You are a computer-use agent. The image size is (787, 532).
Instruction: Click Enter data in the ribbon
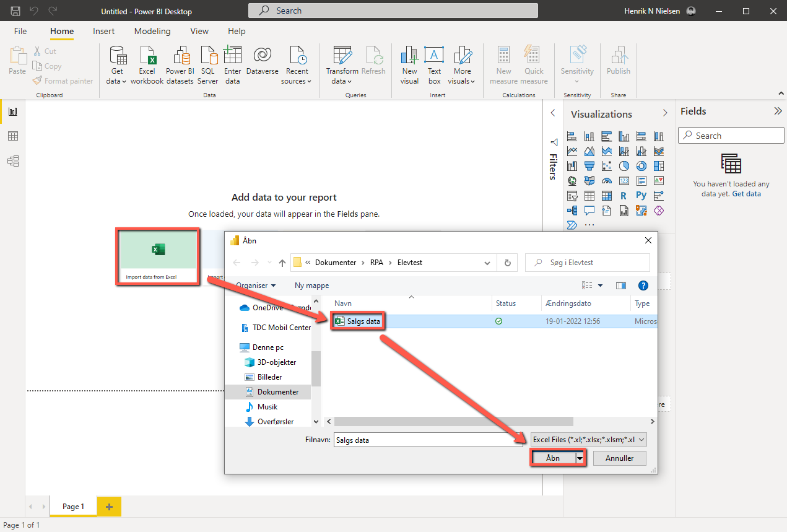(233, 65)
